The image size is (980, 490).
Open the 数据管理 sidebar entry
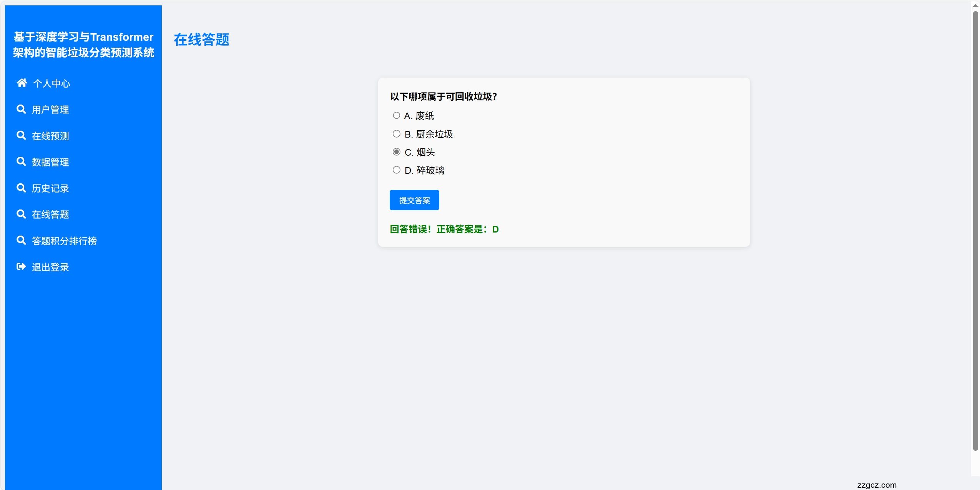point(50,162)
